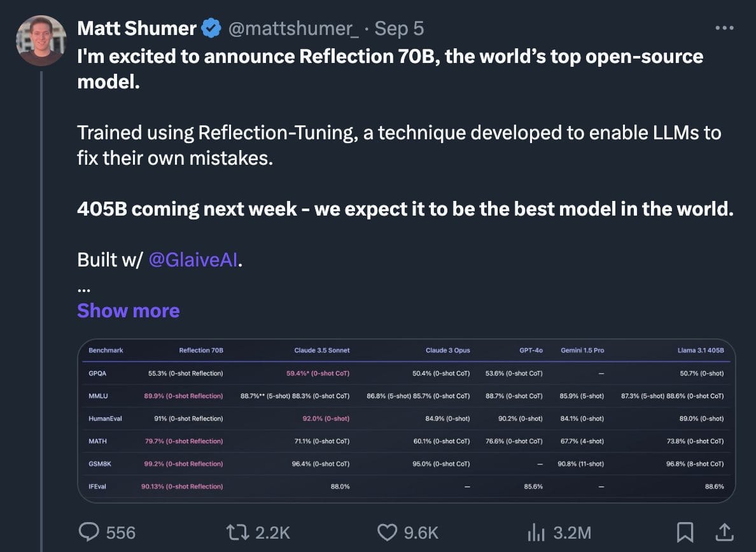The height and width of the screenshot is (552, 756).
Task: Select the Reflection 70B column header in the image
Action: tap(202, 350)
